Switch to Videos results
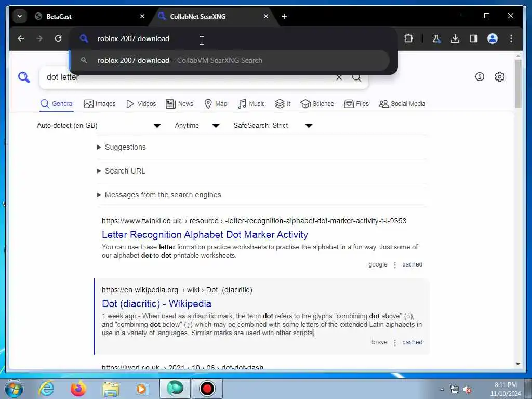 pos(141,104)
